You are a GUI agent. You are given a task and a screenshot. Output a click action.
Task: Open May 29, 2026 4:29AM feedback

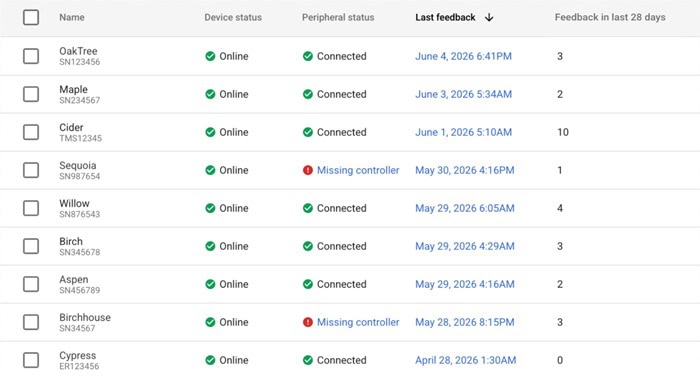465,246
